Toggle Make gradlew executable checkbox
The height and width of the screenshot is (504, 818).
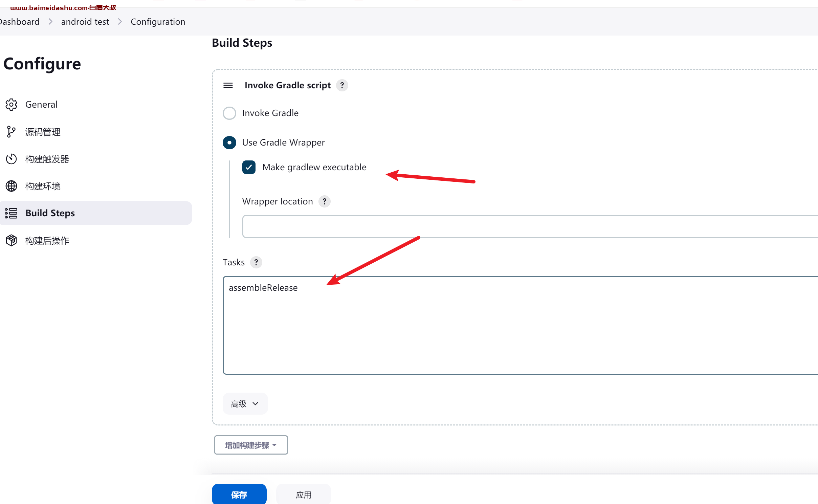pos(249,167)
